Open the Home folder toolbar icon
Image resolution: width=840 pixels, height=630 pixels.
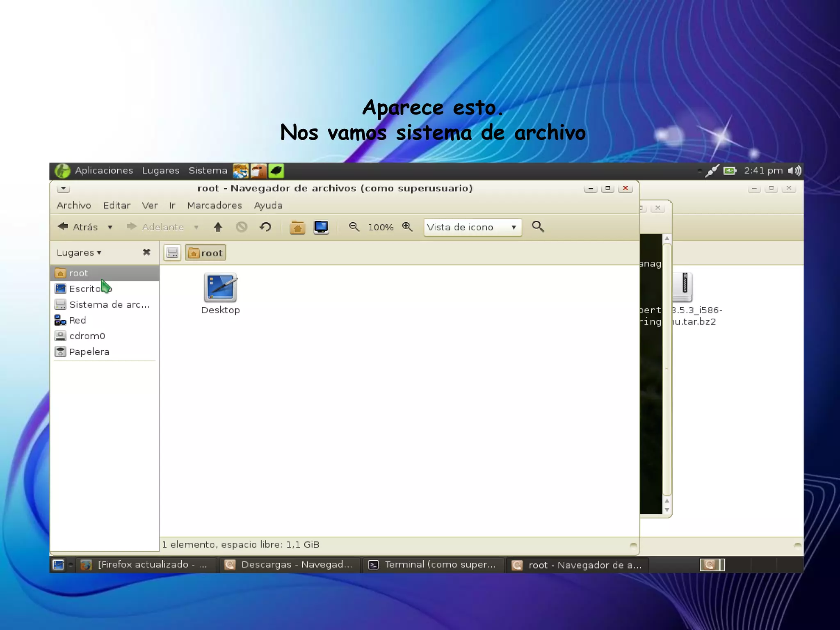tap(297, 227)
